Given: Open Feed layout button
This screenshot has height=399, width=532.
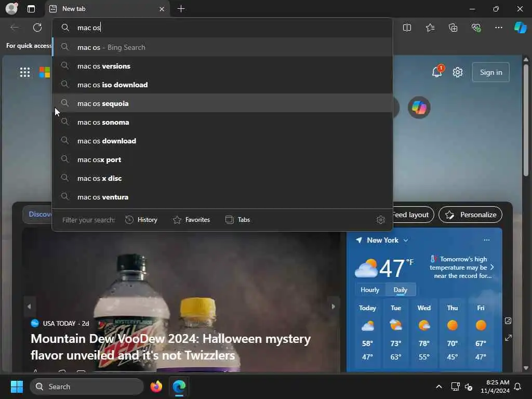Looking at the screenshot, I should tap(413, 215).
